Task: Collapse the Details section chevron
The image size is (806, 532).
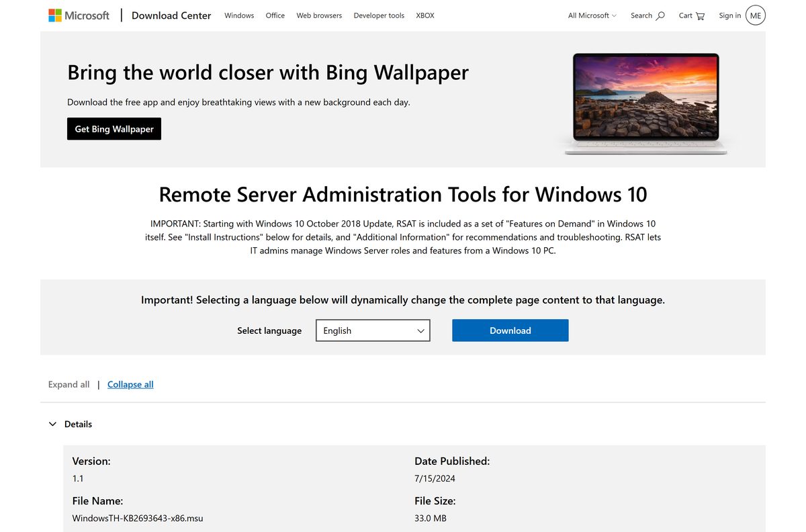Action: (x=52, y=424)
